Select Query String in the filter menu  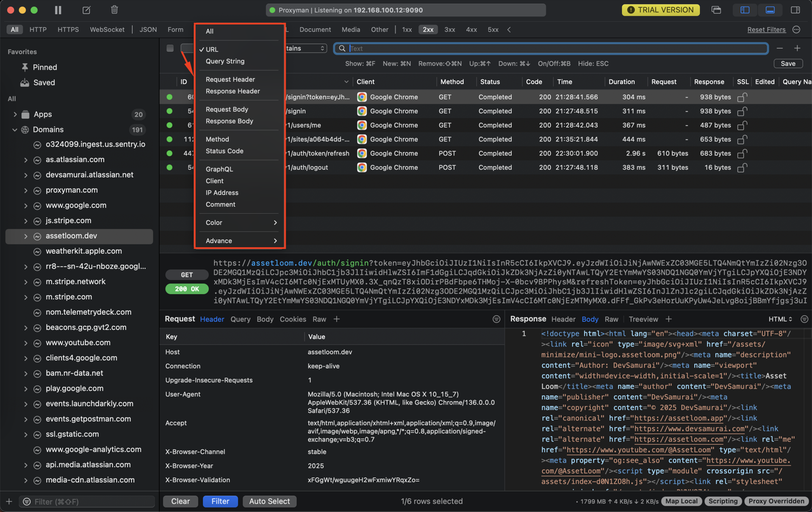[225, 61]
